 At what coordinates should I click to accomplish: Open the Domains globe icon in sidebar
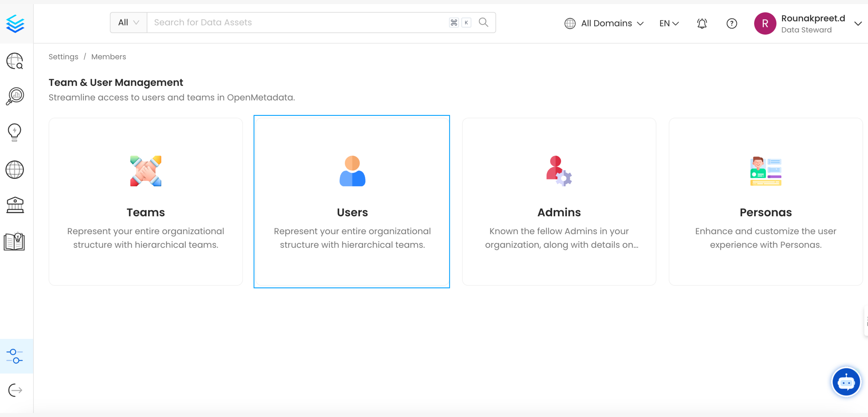14,169
